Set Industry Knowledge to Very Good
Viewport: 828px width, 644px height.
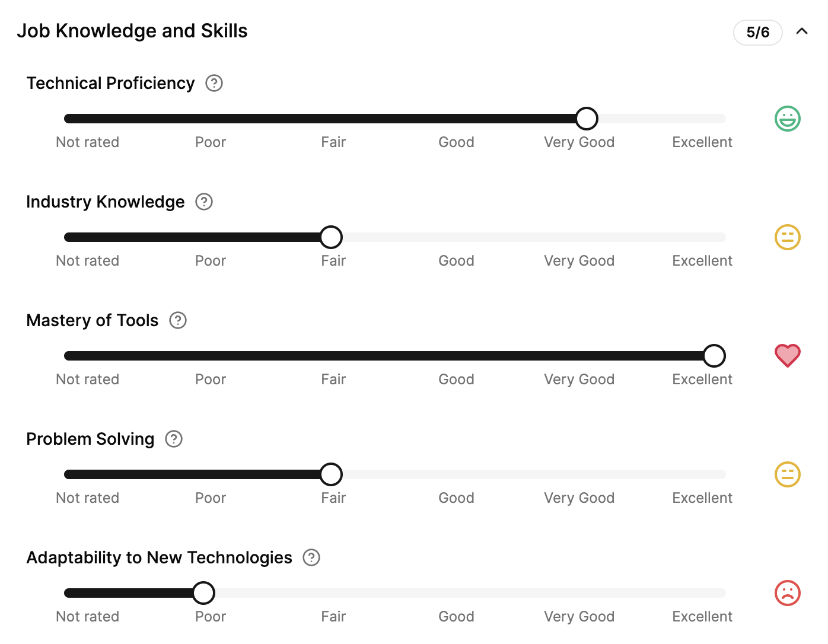pos(587,237)
